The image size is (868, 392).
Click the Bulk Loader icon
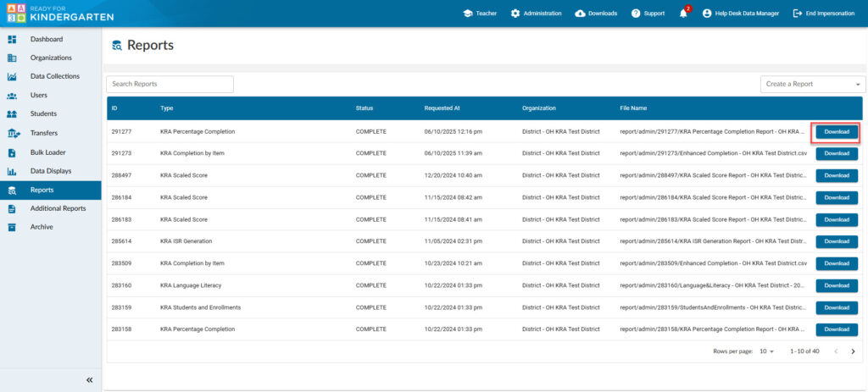point(12,153)
